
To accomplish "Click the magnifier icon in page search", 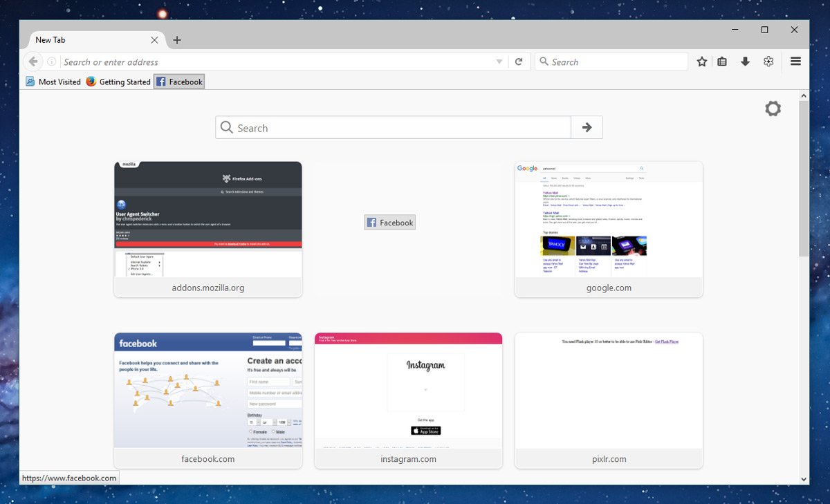I will pos(226,128).
